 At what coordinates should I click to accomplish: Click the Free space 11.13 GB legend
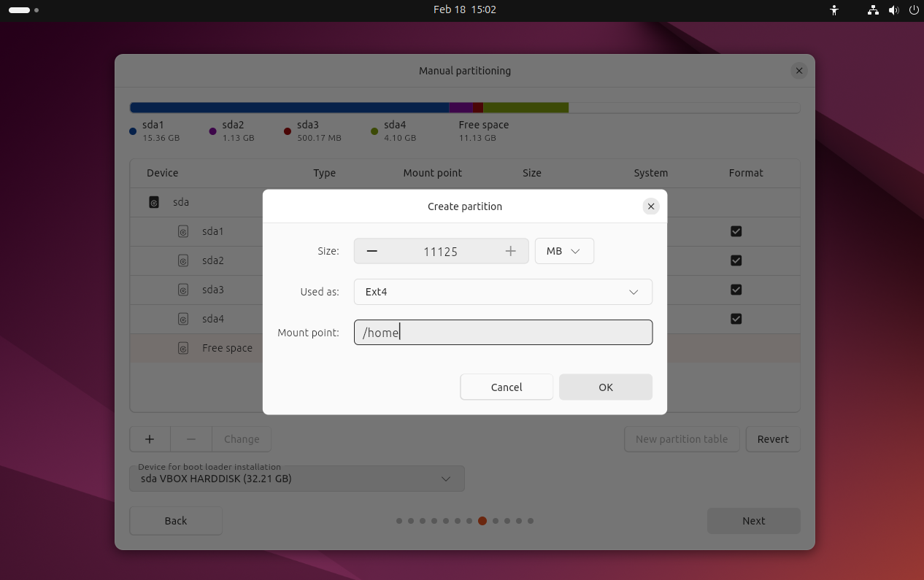tap(484, 131)
